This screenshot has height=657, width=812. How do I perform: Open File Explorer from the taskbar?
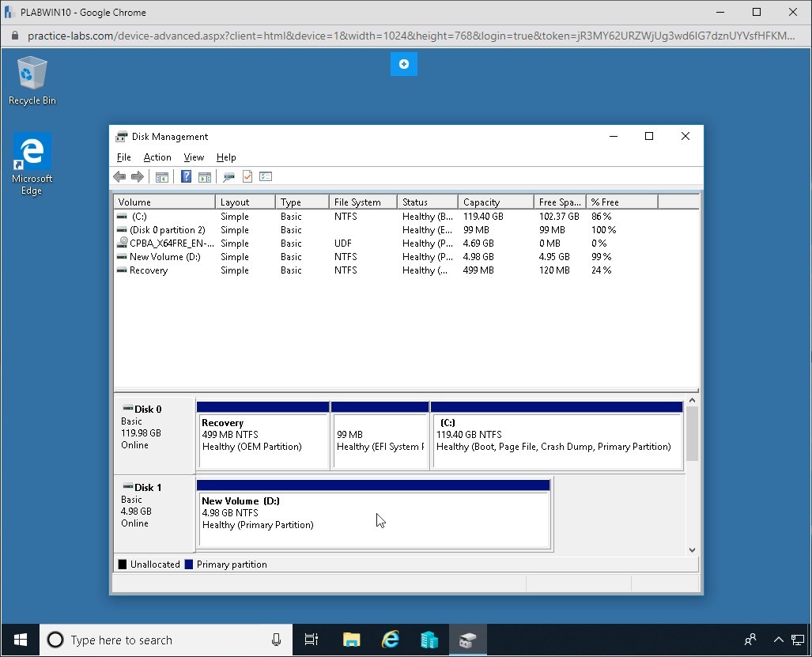[x=351, y=640]
